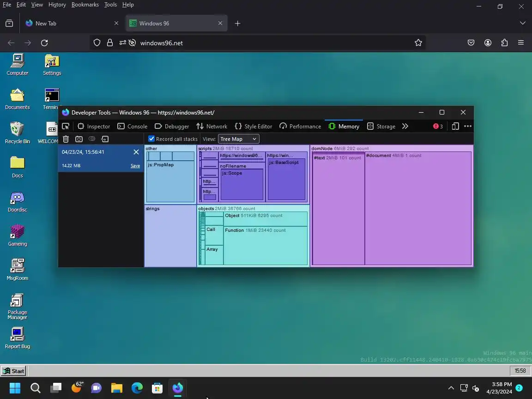This screenshot has width=532, height=399.
Task: Click the import snapshot icon
Action: [x=105, y=139]
